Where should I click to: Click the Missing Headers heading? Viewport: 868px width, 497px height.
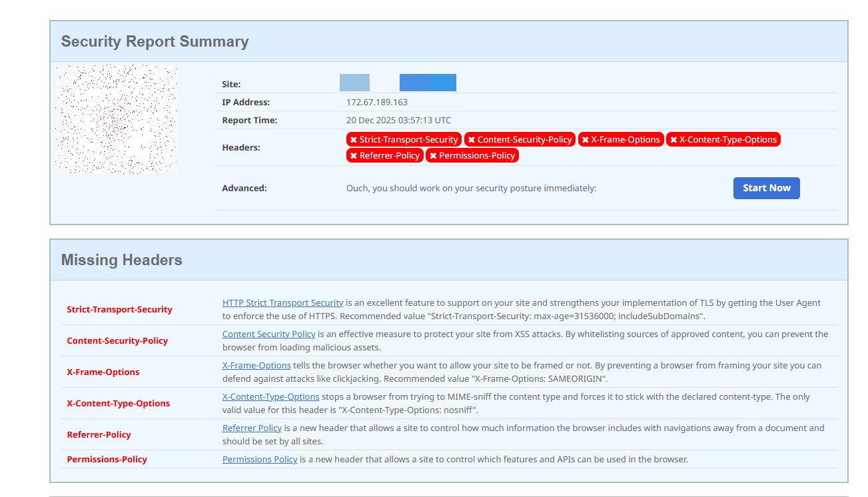tap(121, 260)
